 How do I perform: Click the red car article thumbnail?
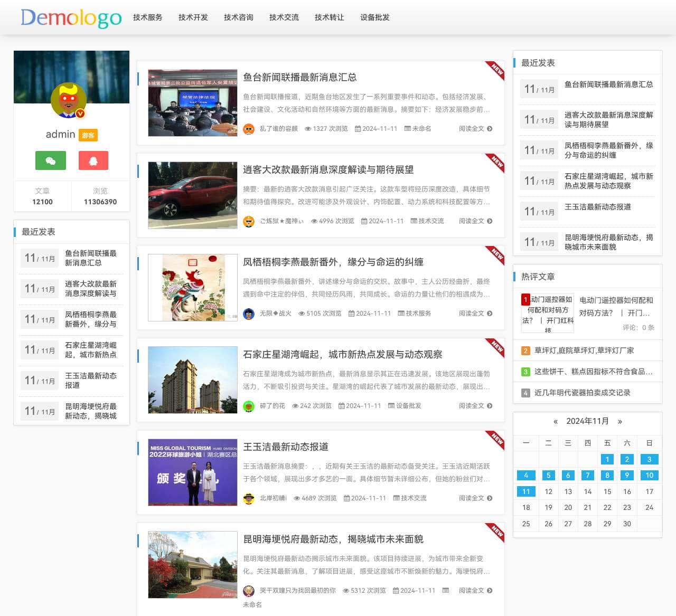tap(193, 195)
